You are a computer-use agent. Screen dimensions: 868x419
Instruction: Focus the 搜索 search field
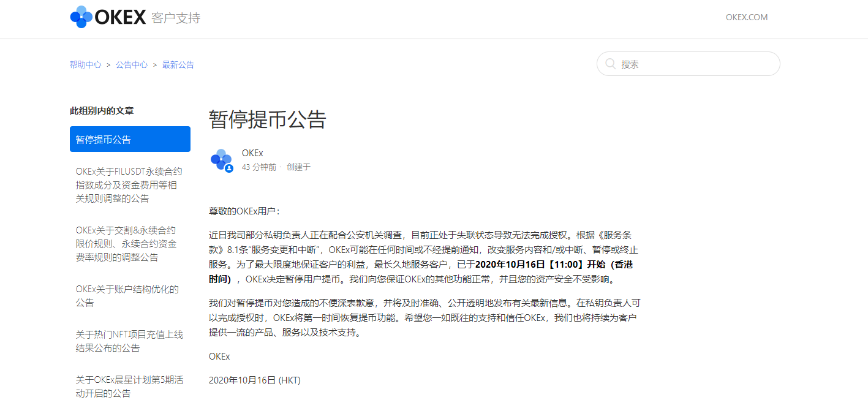pyautogui.click(x=689, y=64)
